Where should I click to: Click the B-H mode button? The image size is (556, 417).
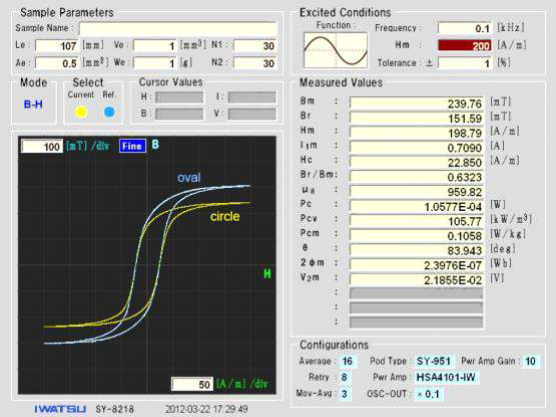(33, 104)
